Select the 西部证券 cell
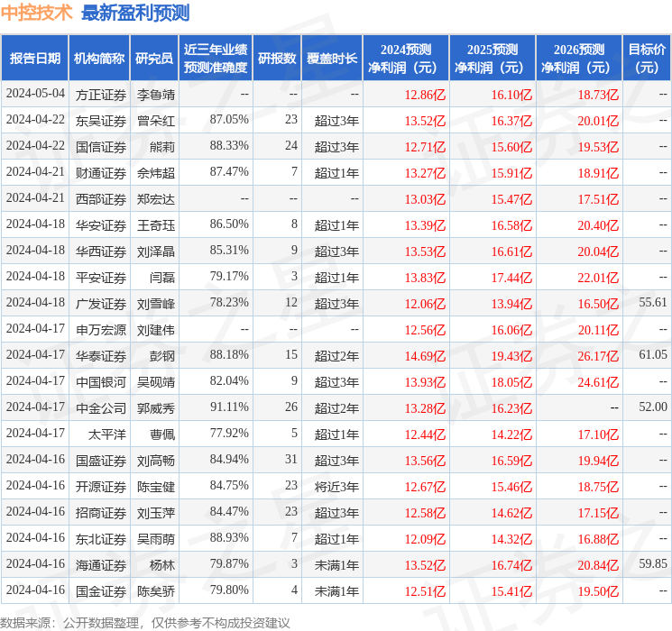The image size is (672, 631). [x=101, y=199]
